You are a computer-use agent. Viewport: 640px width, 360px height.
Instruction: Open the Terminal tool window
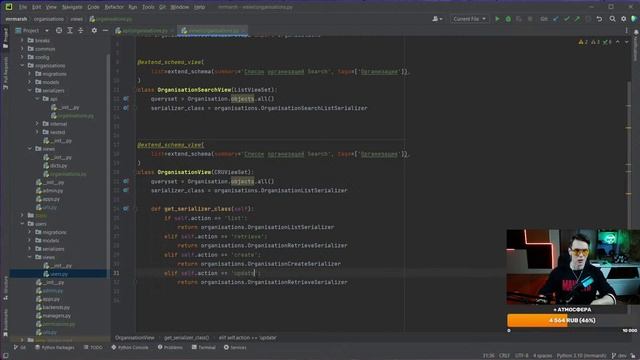203,347
